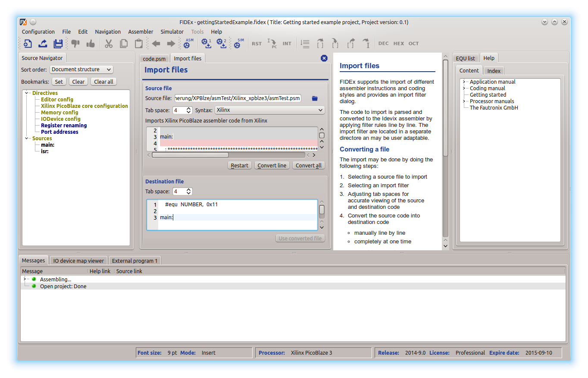
Task: Navigate forward with the right arrow icon
Action: click(x=171, y=44)
